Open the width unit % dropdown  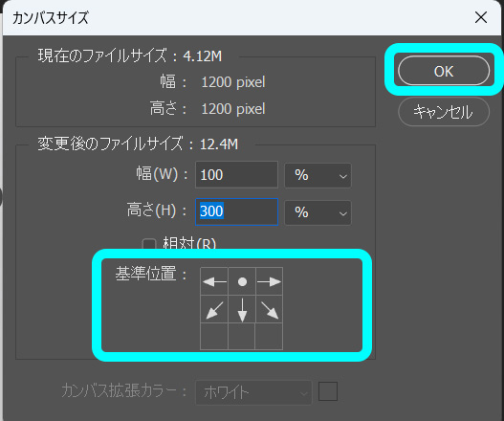318,176
